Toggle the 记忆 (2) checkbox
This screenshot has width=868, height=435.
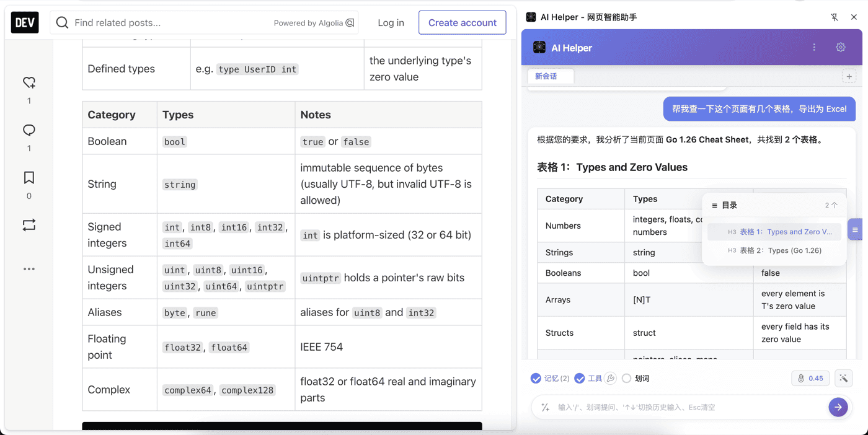[536, 378]
